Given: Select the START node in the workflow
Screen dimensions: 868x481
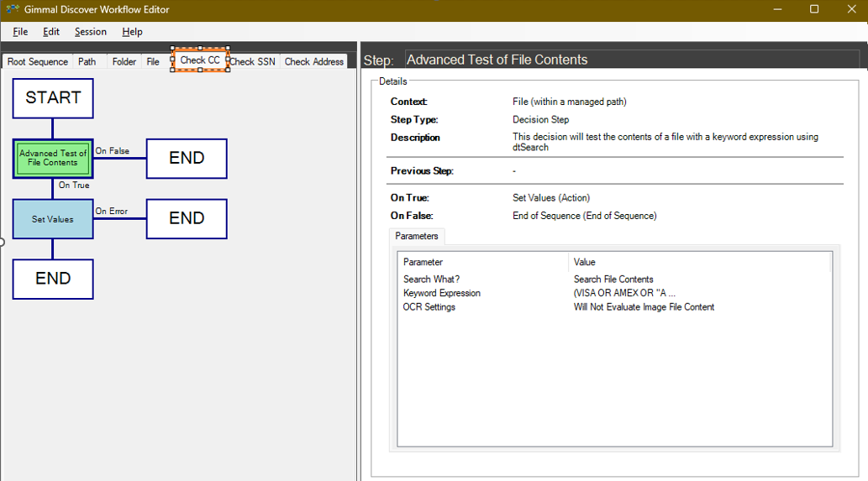Looking at the screenshot, I should (53, 98).
